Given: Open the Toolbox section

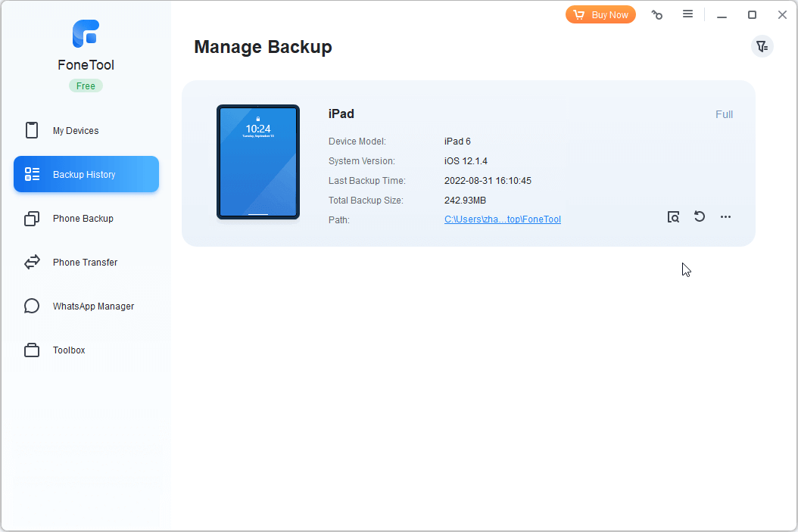Looking at the screenshot, I should (x=69, y=350).
